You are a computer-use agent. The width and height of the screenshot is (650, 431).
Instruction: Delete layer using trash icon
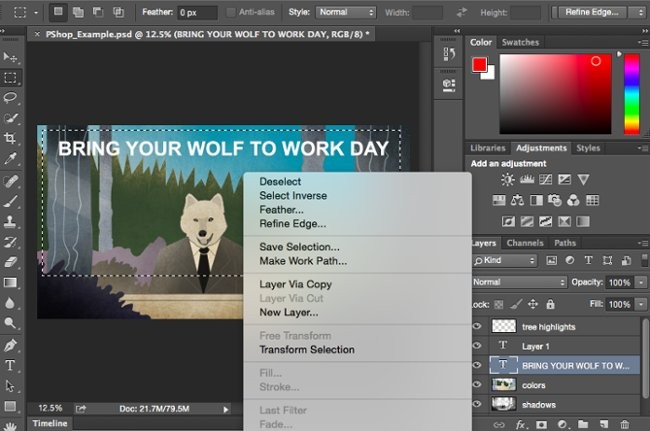(x=626, y=424)
